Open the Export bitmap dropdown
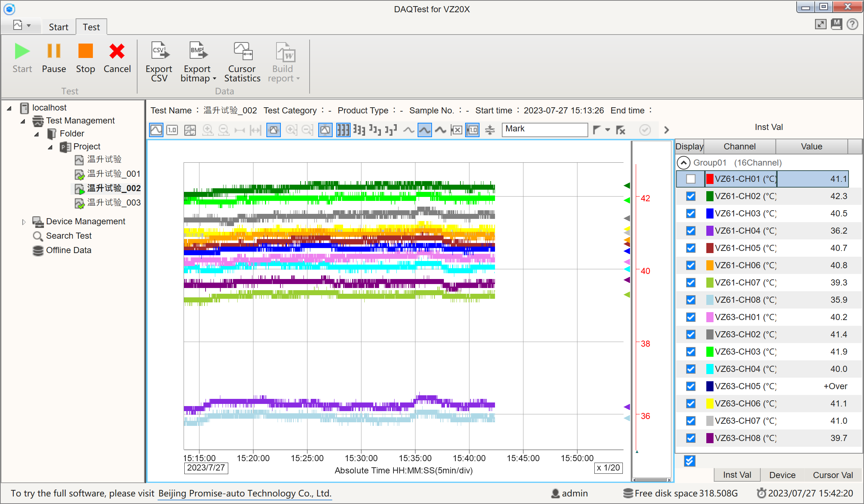Viewport: 864px width, 504px height. pos(215,78)
